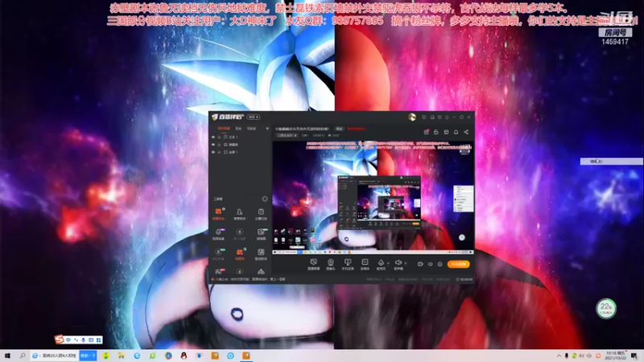Viewport: 644px width, 362px height.
Task: Click the menu icon in the companion title bar
Action: pyautogui.click(x=447, y=117)
